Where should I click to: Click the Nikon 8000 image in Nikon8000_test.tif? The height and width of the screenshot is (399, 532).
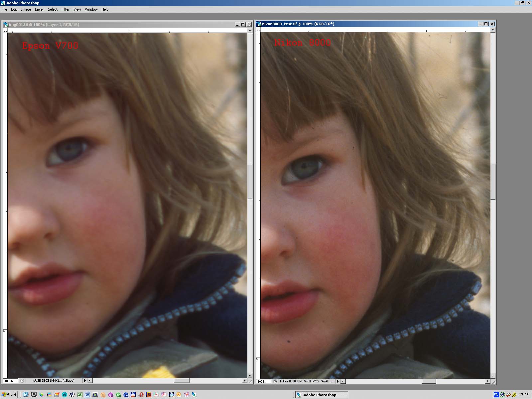click(375, 205)
